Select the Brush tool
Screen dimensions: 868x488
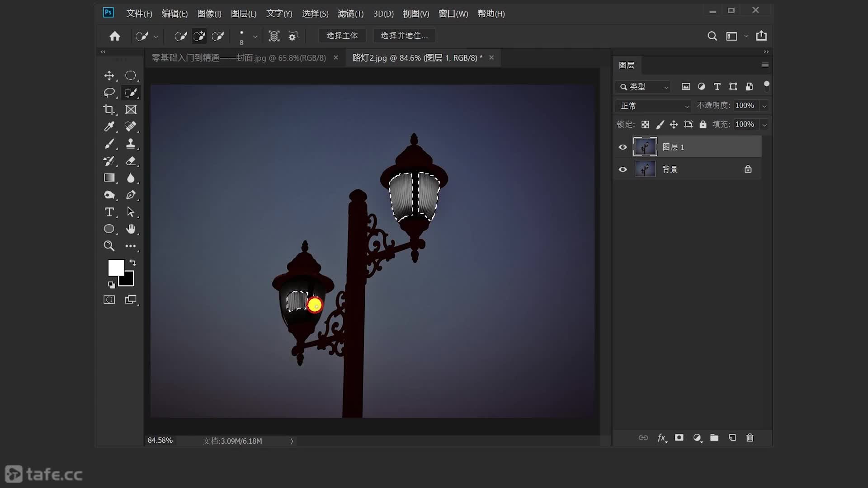pos(109,144)
